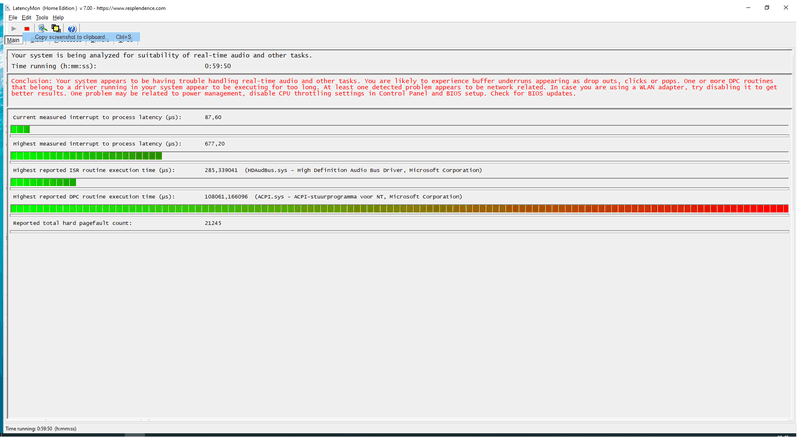
Task: Click the highest interrupt to process latency bar
Action: [399, 156]
